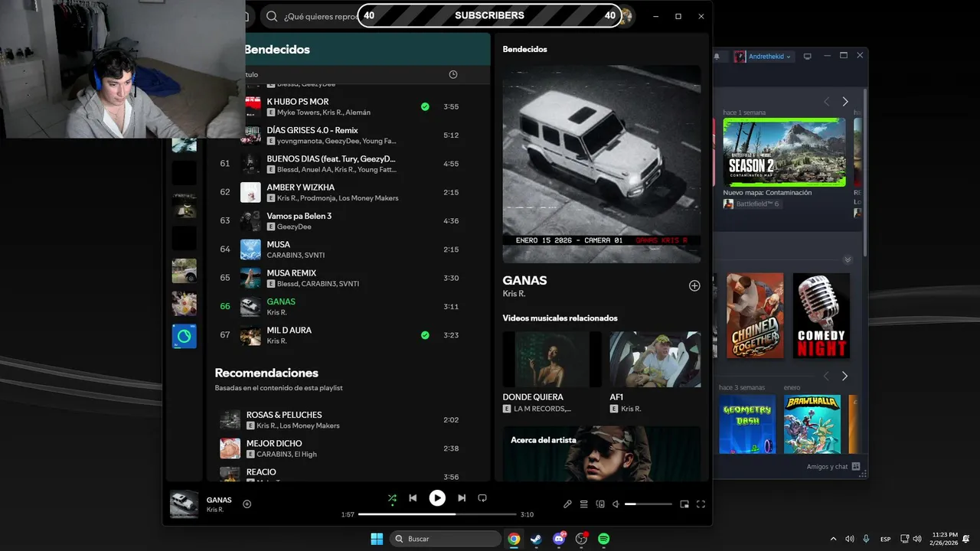Open recommended song REACIO
This screenshot has height=551, width=980.
[261, 472]
